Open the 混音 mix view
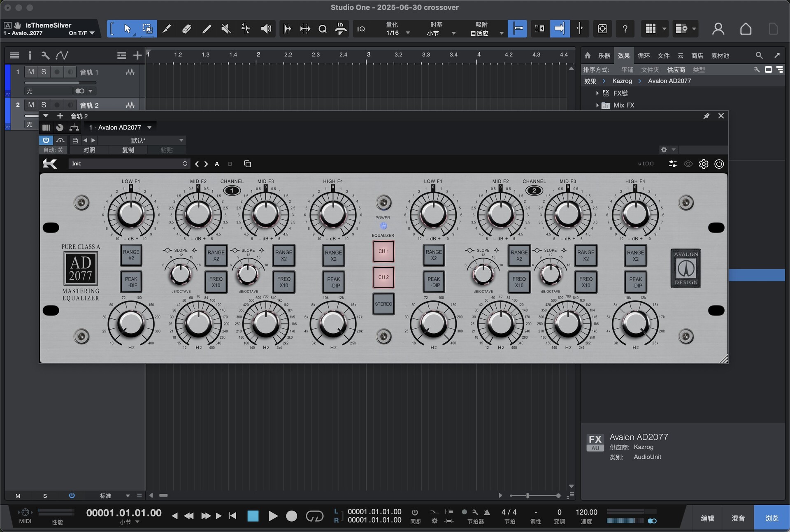The width and height of the screenshot is (790, 532). (x=738, y=518)
